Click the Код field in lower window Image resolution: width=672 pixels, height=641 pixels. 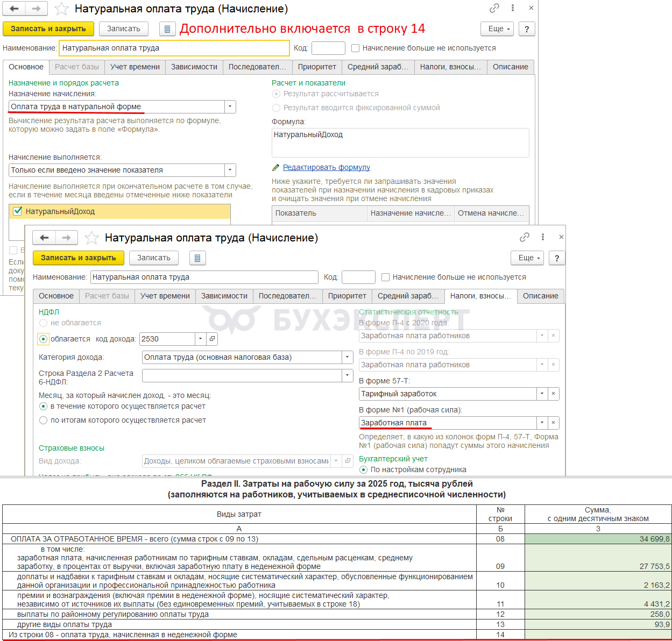(x=358, y=277)
